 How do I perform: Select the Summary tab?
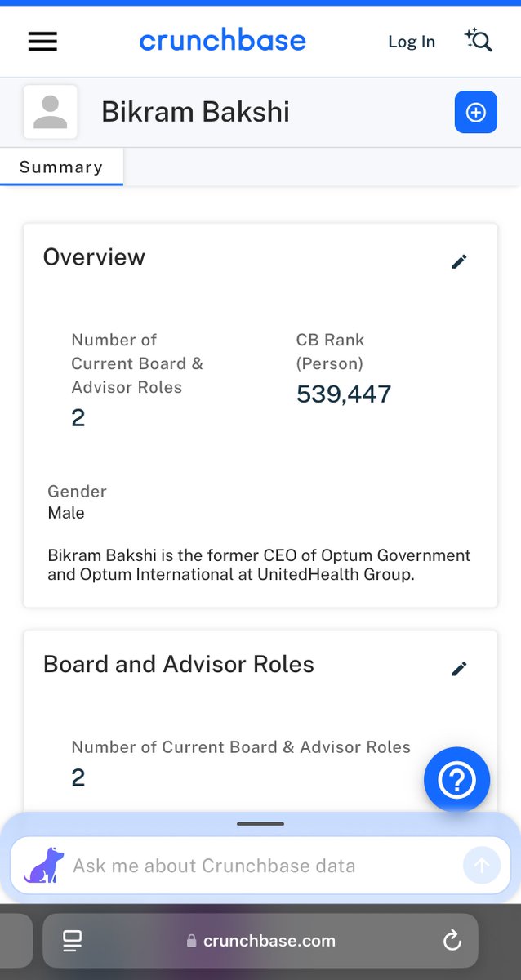coord(61,167)
